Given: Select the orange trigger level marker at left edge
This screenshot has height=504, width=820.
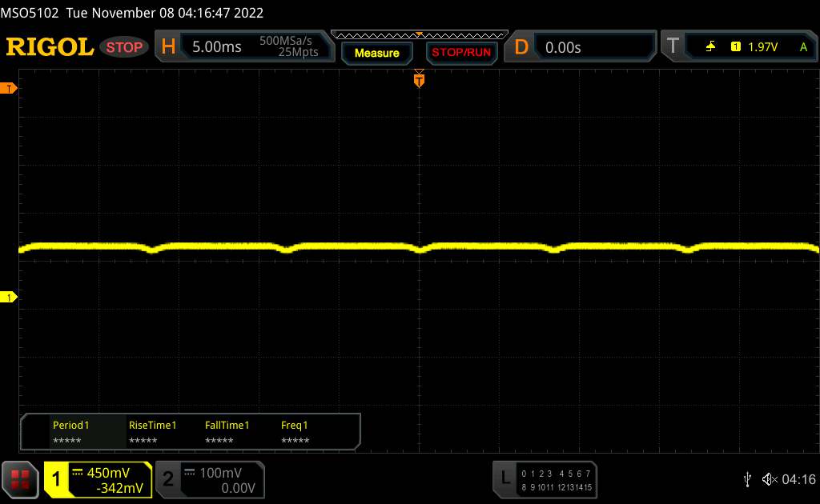Looking at the screenshot, I should 8,88.
